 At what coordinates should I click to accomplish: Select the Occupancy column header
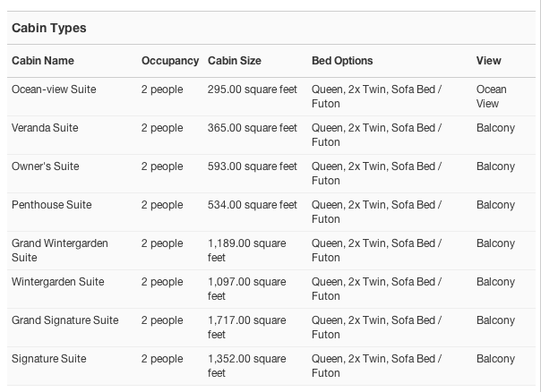click(170, 61)
